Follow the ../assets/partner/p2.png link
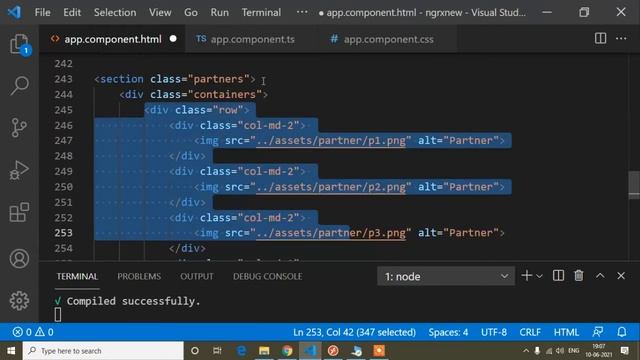The image size is (640, 360). pos(331,187)
